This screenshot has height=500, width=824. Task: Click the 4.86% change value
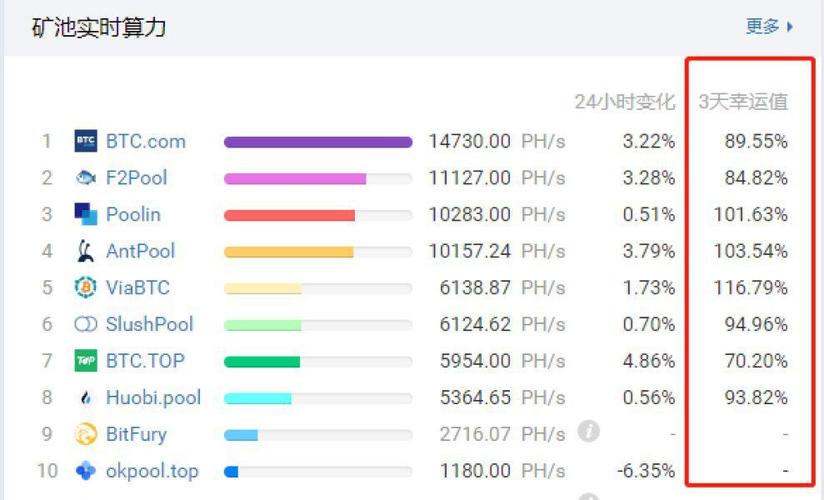click(649, 361)
